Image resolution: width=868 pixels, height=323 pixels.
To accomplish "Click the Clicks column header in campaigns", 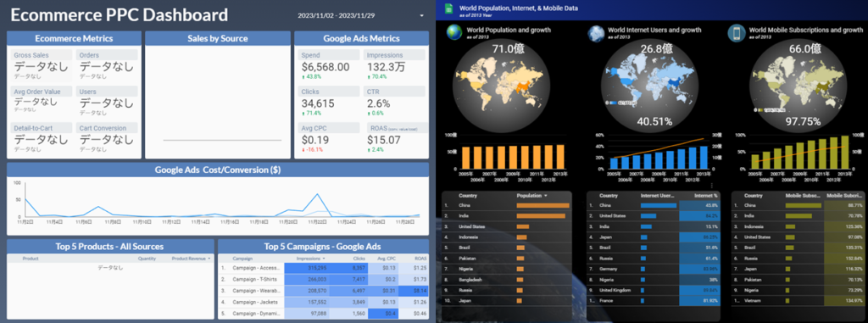I will [x=359, y=259].
